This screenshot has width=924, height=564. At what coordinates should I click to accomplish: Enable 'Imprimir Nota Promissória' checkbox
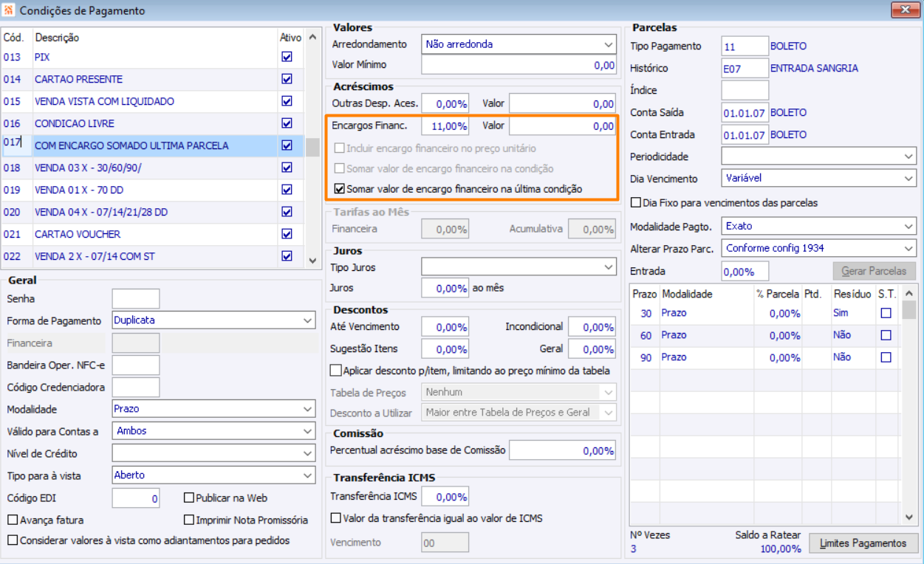tap(190, 520)
